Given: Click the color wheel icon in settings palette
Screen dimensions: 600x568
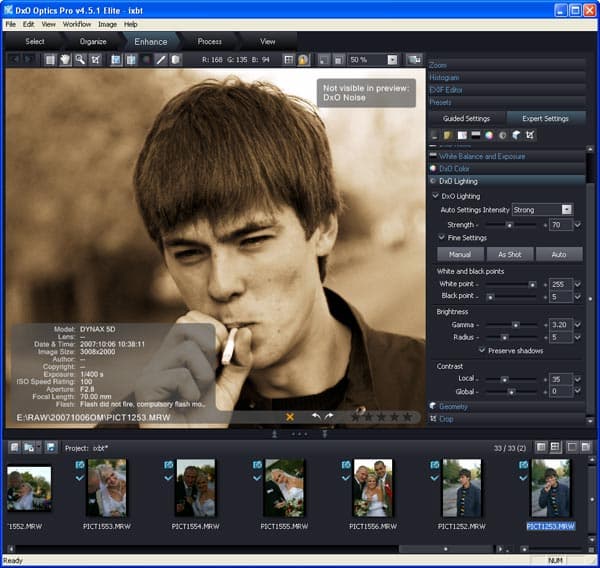Looking at the screenshot, I should point(488,135).
